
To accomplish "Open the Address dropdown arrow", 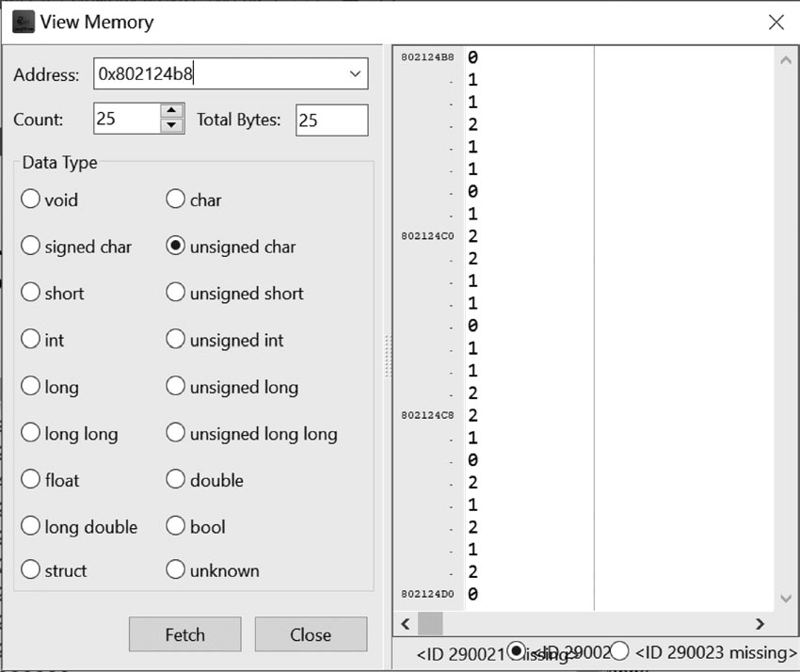I will (355, 74).
